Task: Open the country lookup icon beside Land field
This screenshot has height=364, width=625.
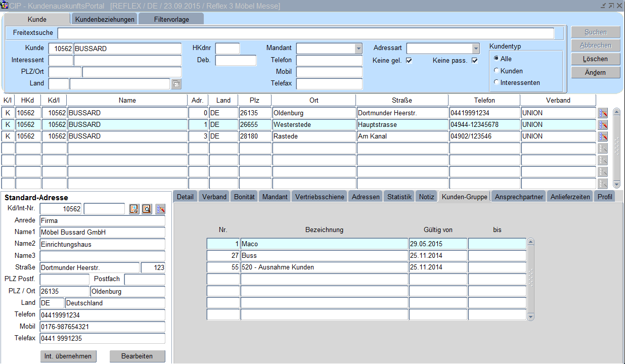Action: (176, 84)
